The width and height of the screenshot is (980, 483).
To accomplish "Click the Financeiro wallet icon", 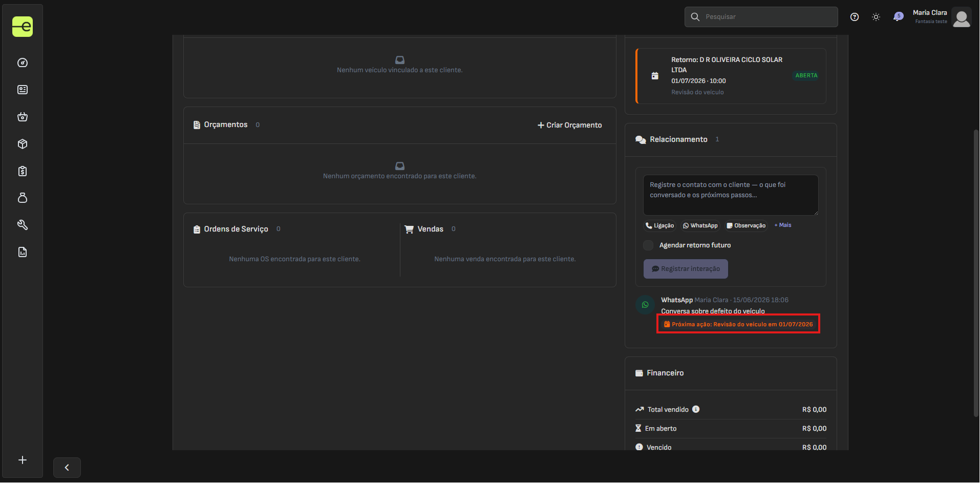I will (x=639, y=373).
